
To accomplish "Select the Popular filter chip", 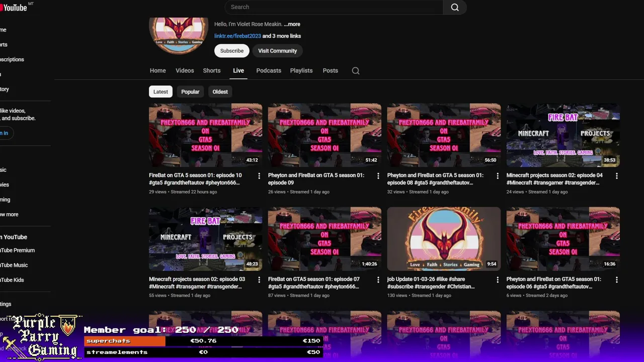I will pyautogui.click(x=190, y=92).
